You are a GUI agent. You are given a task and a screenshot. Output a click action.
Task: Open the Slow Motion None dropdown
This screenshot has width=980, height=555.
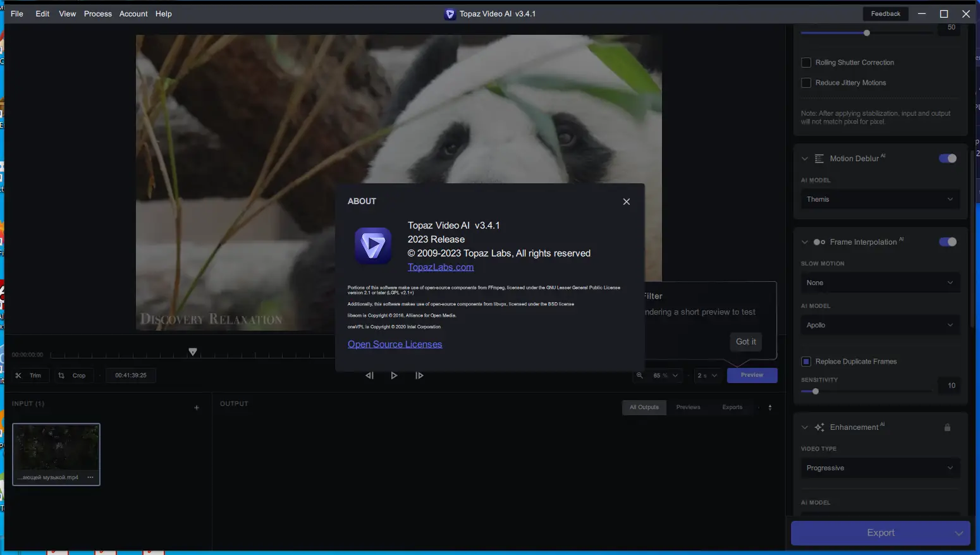[x=880, y=283]
